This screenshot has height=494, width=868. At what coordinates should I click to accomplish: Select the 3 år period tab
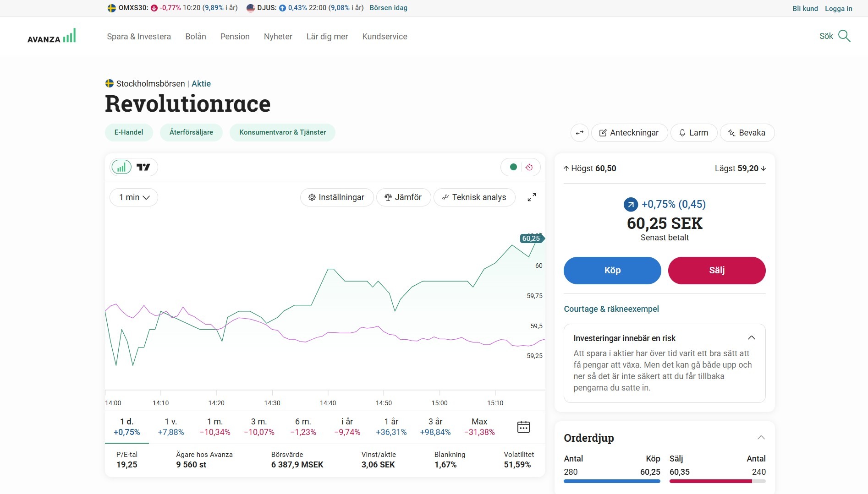pos(435,427)
